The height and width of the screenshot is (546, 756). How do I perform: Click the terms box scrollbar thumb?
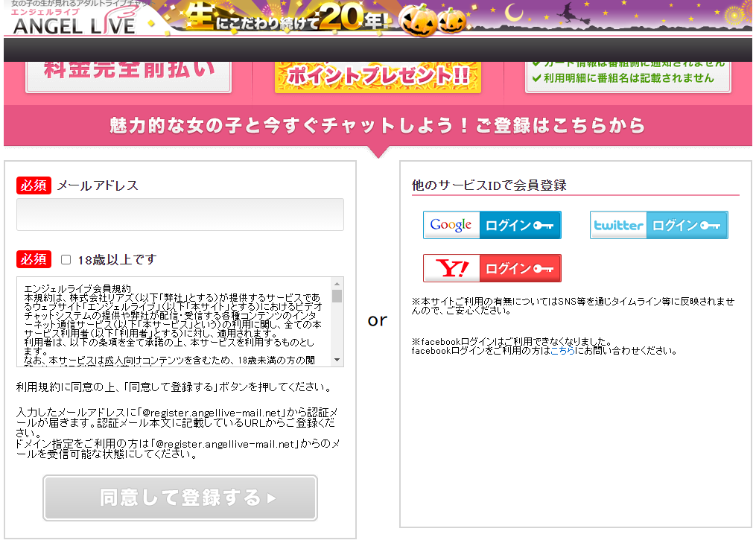pos(337,296)
